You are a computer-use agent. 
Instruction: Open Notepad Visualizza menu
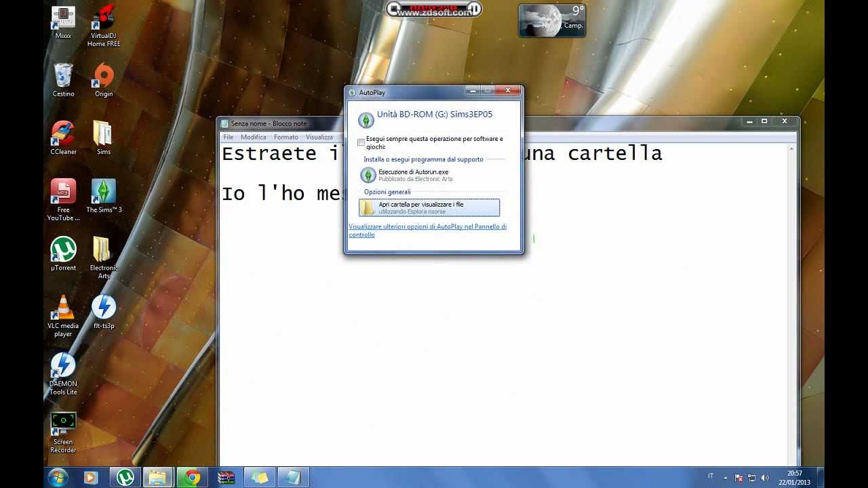pos(319,137)
